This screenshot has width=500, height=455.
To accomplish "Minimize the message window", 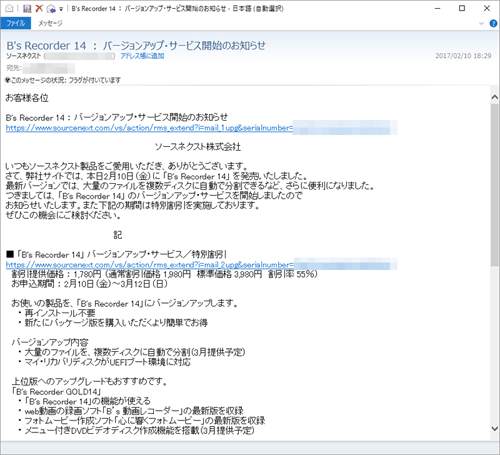I will pos(438,8).
